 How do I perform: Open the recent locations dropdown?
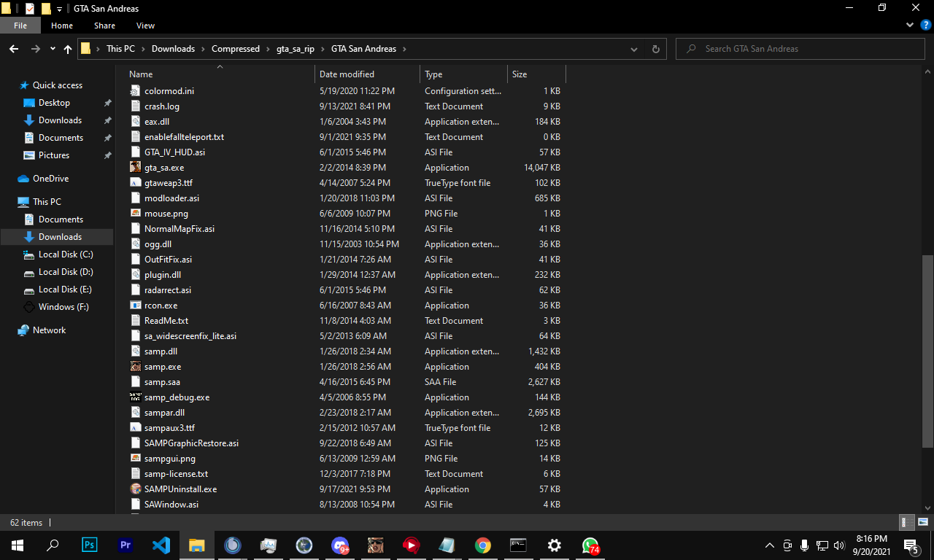53,49
